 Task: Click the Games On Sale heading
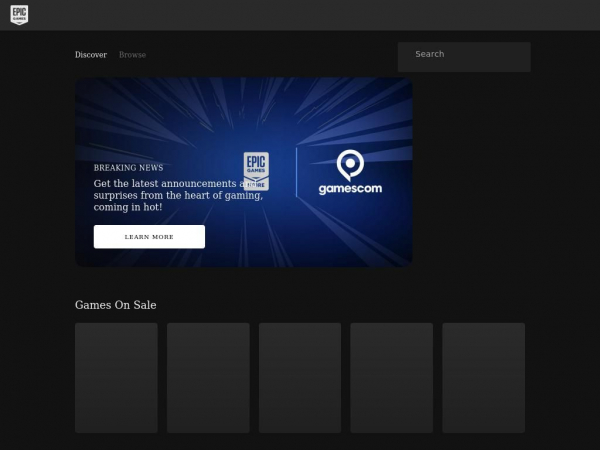[116, 305]
